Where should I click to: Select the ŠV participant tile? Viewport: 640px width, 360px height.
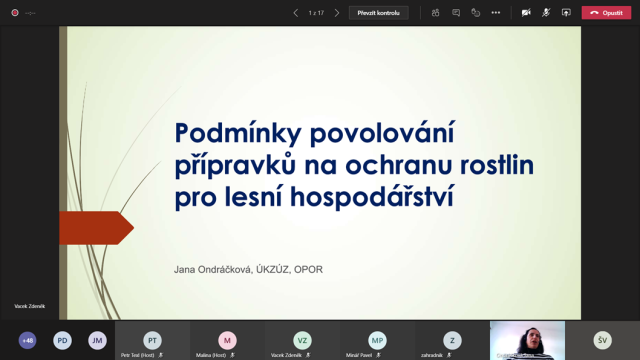[602, 340]
